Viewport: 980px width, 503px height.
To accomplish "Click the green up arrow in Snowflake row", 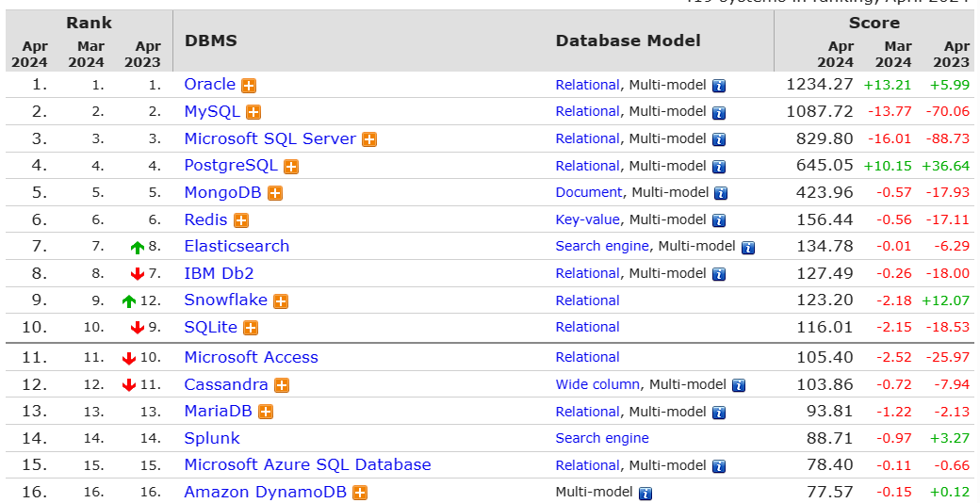I will (129, 301).
